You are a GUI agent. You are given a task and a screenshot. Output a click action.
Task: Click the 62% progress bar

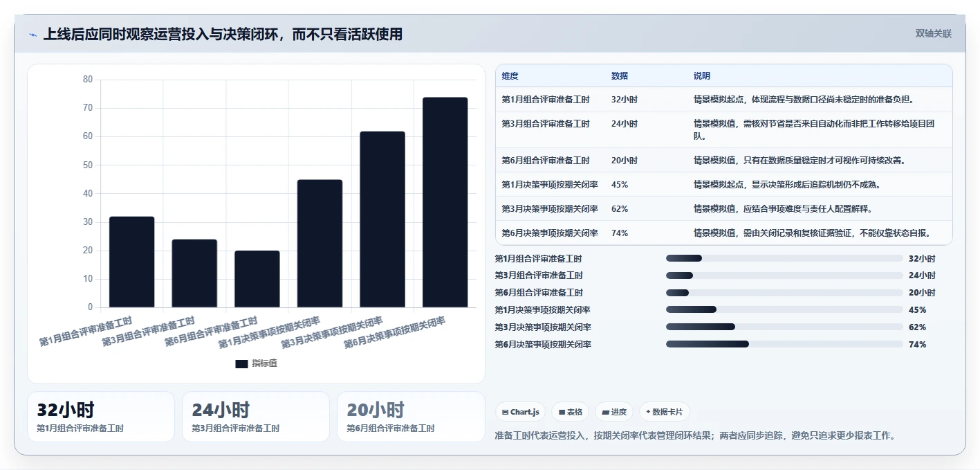(784, 327)
